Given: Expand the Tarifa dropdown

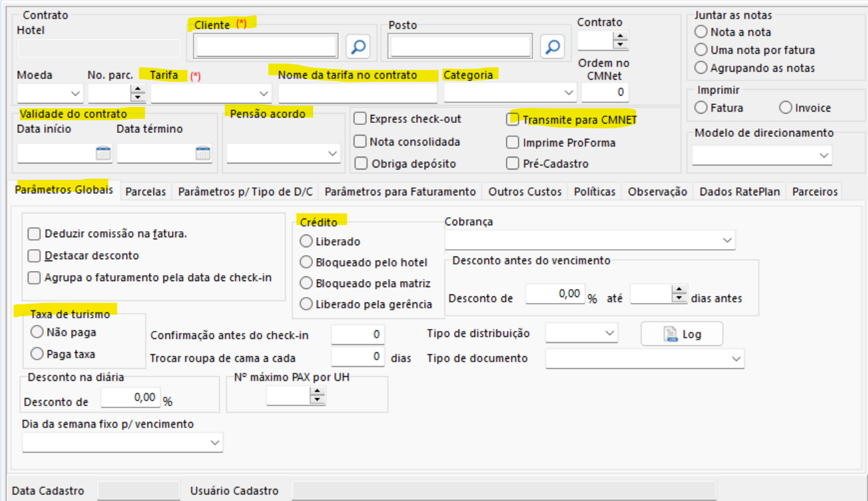Looking at the screenshot, I should 264,93.
